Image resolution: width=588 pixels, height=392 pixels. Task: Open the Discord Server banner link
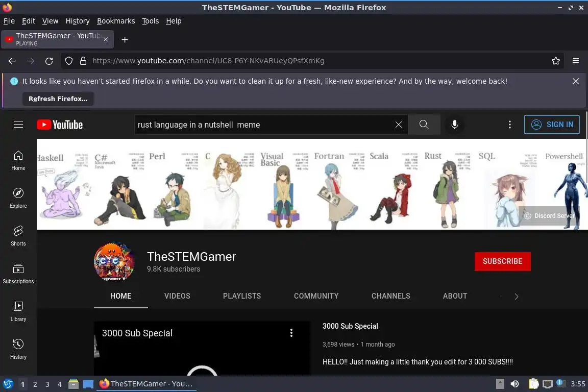coord(550,216)
